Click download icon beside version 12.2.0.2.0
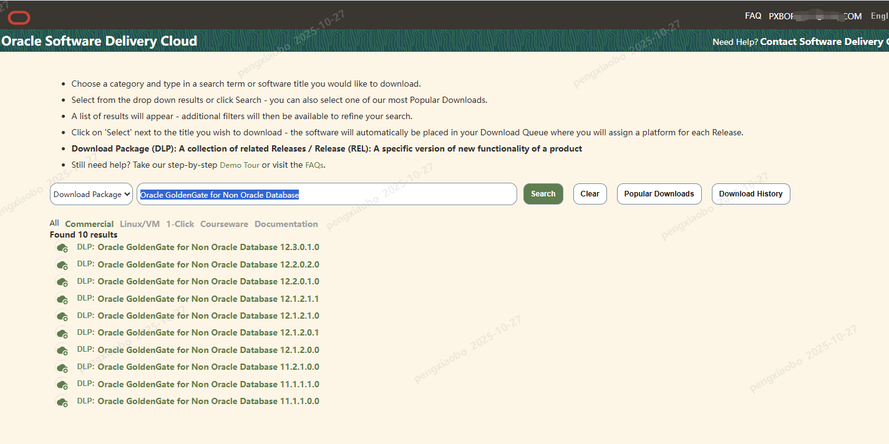Viewport: 889px width, 444px height. (62, 265)
